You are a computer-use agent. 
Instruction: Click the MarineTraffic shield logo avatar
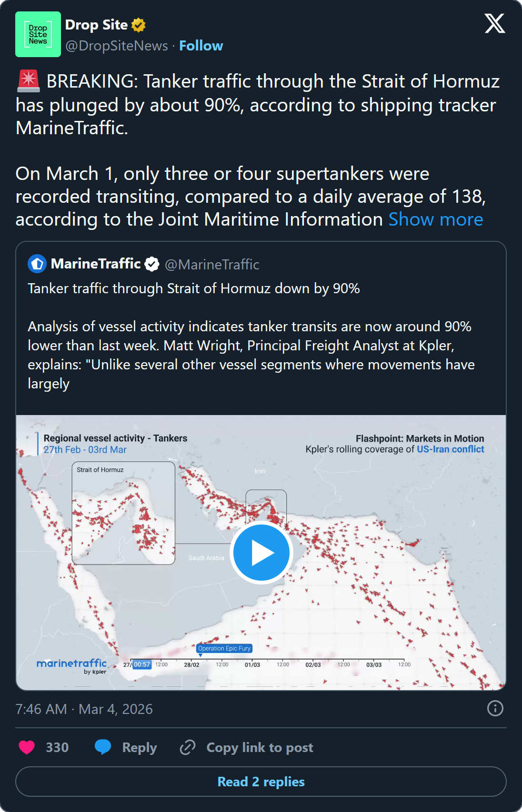pyautogui.click(x=37, y=264)
